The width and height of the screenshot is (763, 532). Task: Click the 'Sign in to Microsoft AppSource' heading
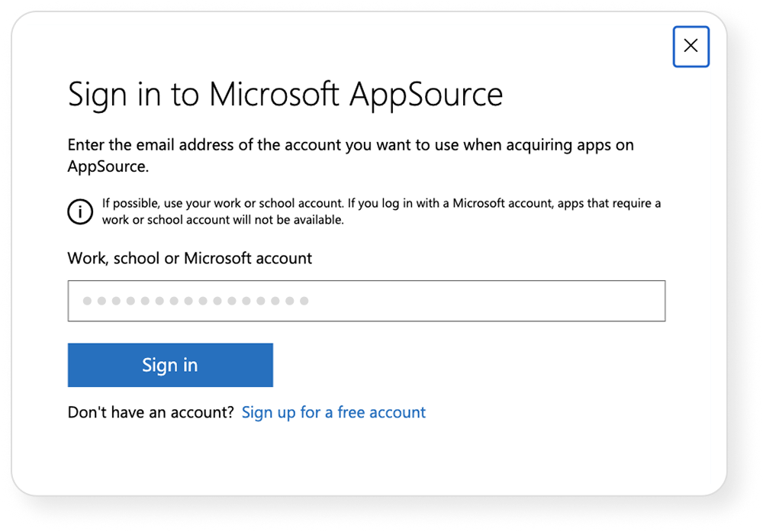(285, 94)
